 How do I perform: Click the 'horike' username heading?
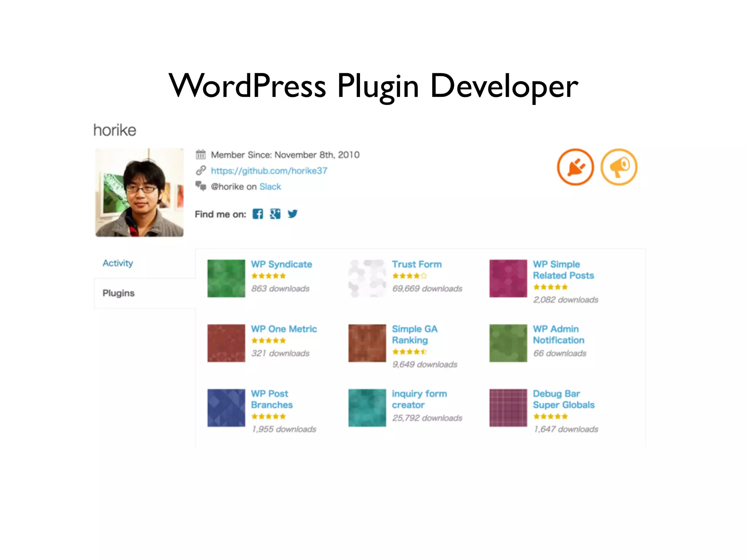coord(115,130)
